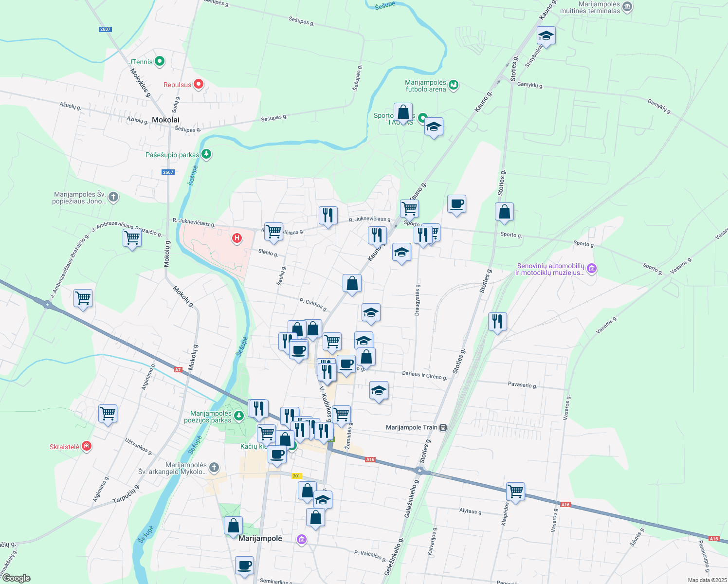Open the coffee cup marker near Stoties g.
This screenshot has width=728, height=584.
456,204
